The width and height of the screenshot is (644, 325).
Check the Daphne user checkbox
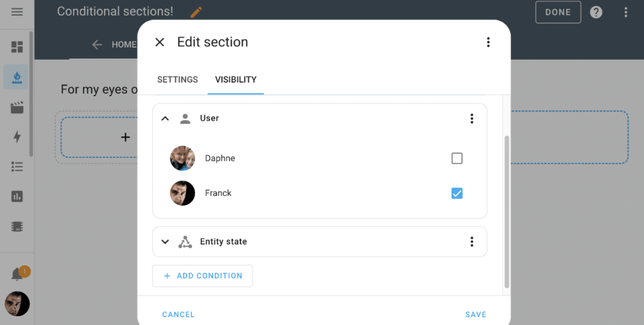point(457,158)
